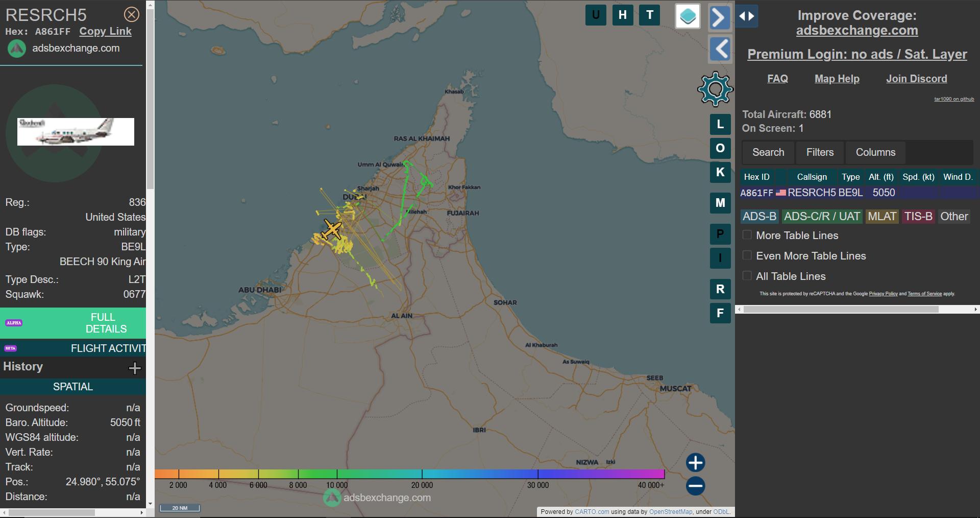Select RESRCH5 row in aircraft table
The image size is (980, 518).
pyautogui.click(x=859, y=193)
